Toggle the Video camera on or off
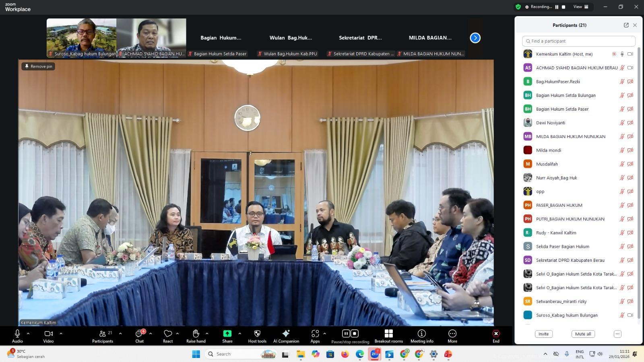This screenshot has height=362, width=644. pos(48,334)
